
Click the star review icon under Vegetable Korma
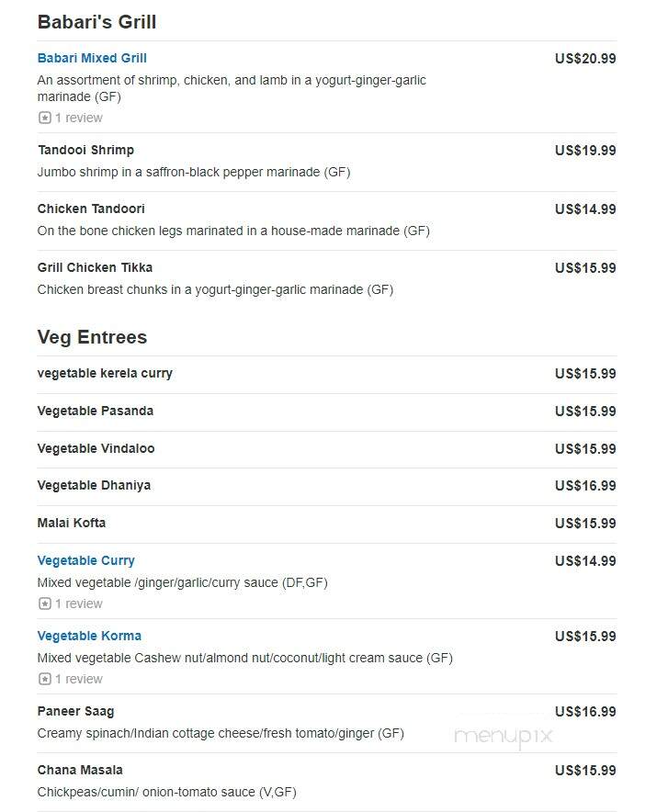(x=44, y=679)
